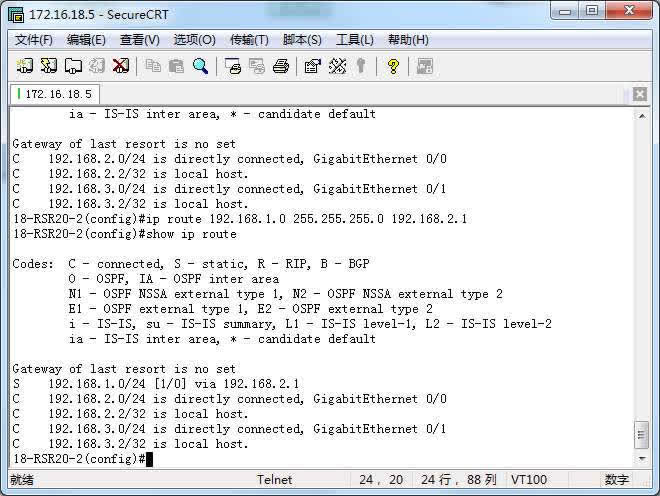Image resolution: width=660 pixels, height=496 pixels.
Task: Click the Print printer icon
Action: click(281, 66)
